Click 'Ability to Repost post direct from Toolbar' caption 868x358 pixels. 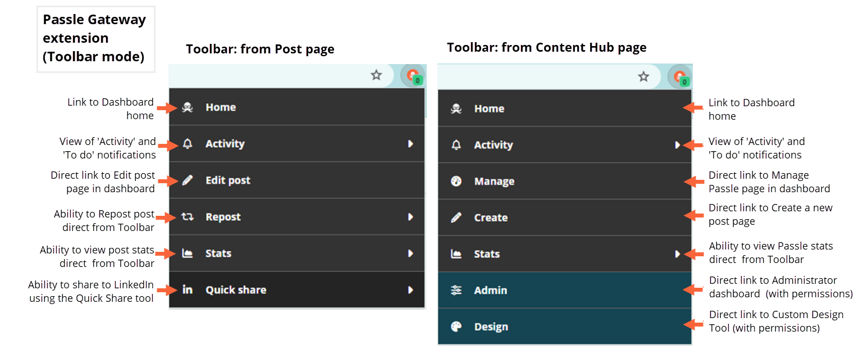(104, 221)
